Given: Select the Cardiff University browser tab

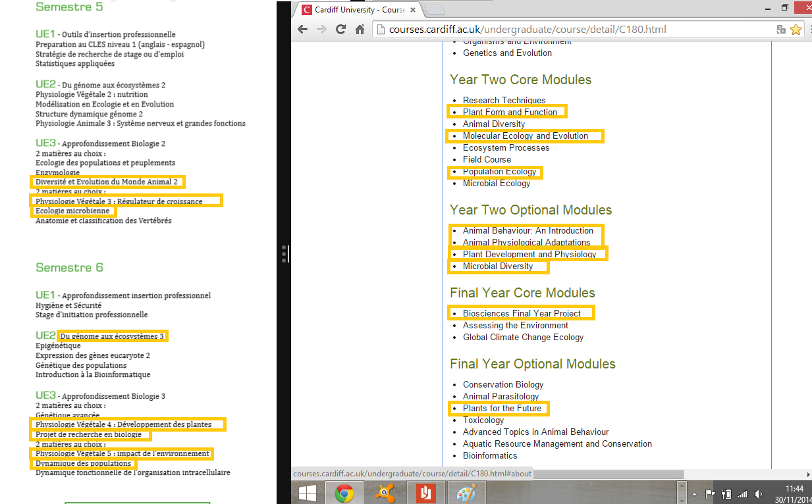Looking at the screenshot, I should (356, 10).
